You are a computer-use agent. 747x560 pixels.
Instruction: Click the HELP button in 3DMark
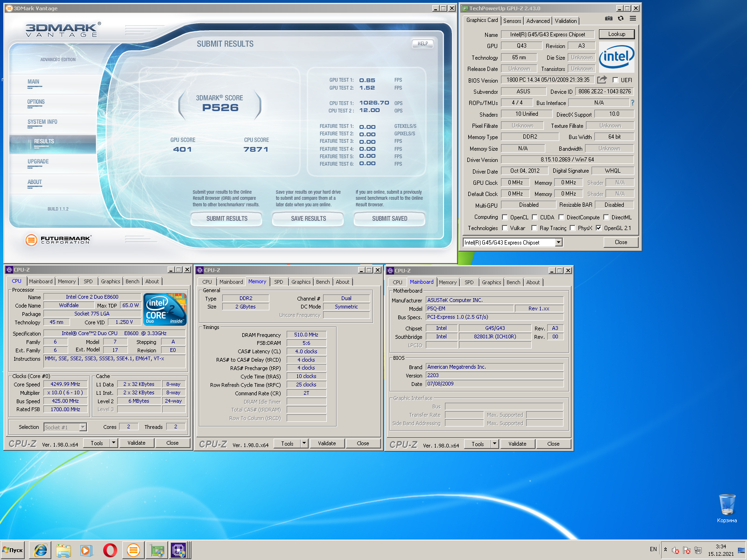tap(423, 43)
